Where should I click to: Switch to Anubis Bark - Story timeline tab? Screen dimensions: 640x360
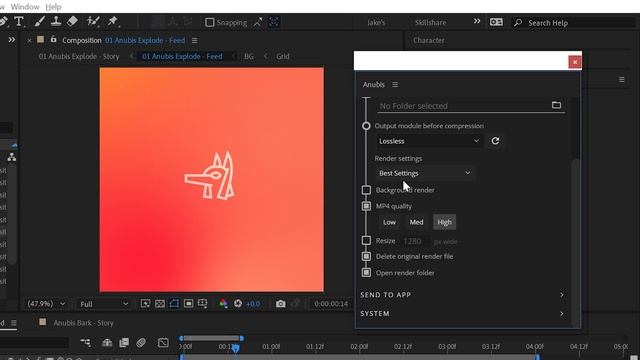click(x=83, y=323)
